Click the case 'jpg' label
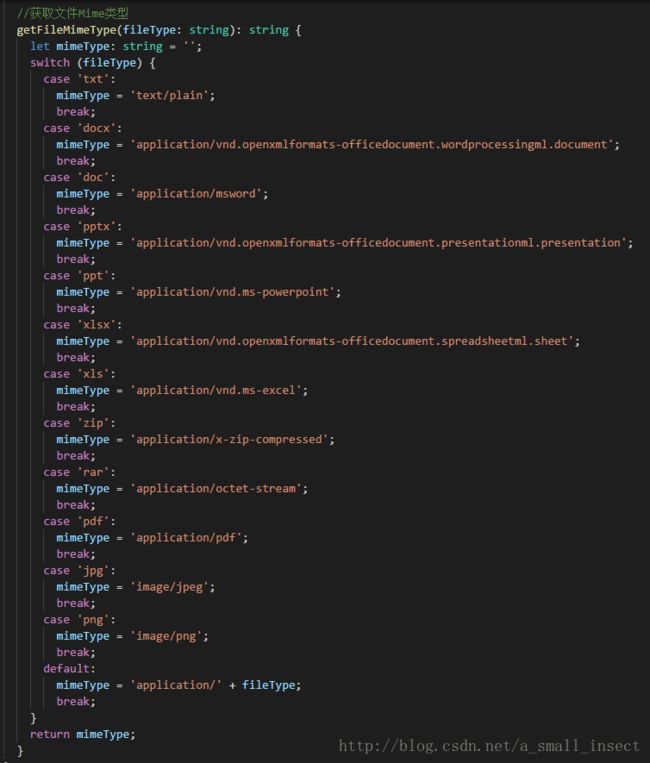 tap(79, 570)
